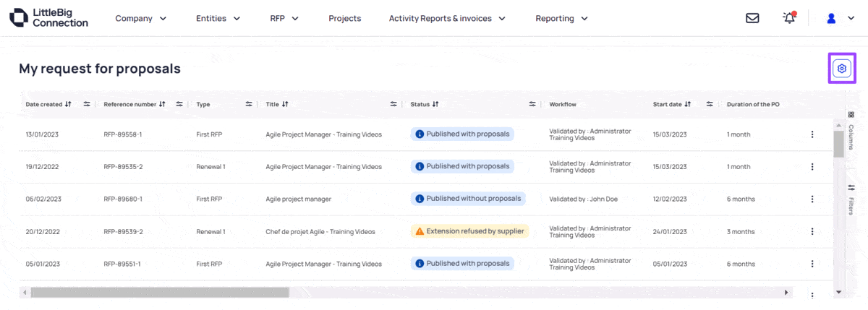Select Published with proposals badge for RFP-89558-1
868x310 pixels.
pyautogui.click(x=462, y=134)
